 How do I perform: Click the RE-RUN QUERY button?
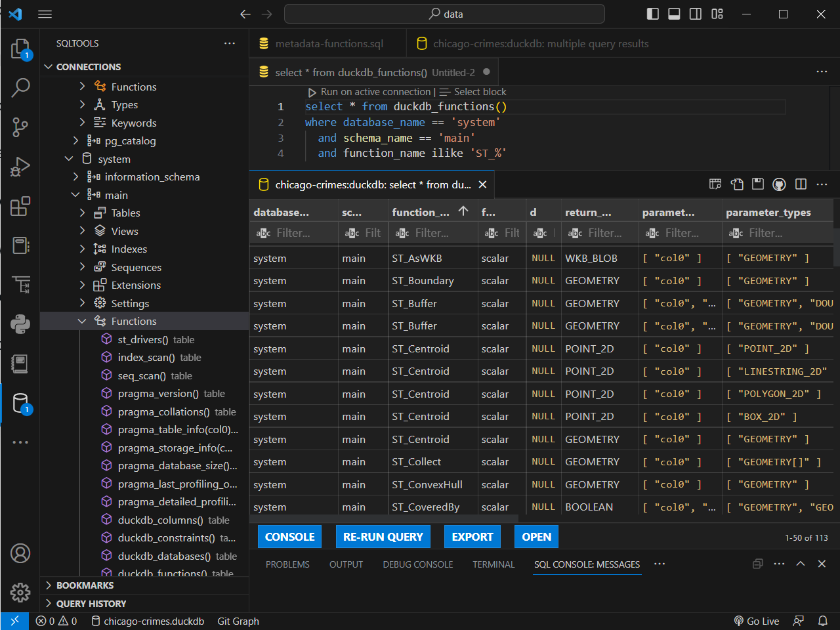[x=383, y=537]
